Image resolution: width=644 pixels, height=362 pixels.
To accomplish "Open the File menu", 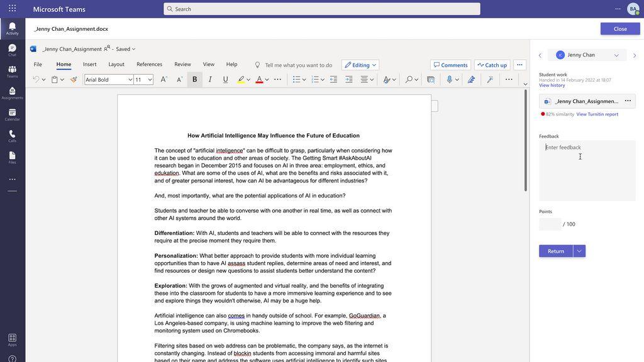I will click(x=38, y=65).
